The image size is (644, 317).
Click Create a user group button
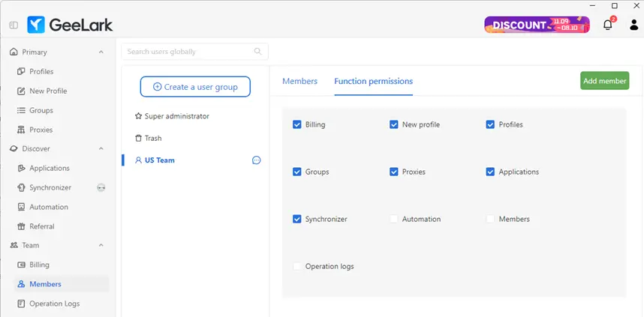click(x=195, y=87)
